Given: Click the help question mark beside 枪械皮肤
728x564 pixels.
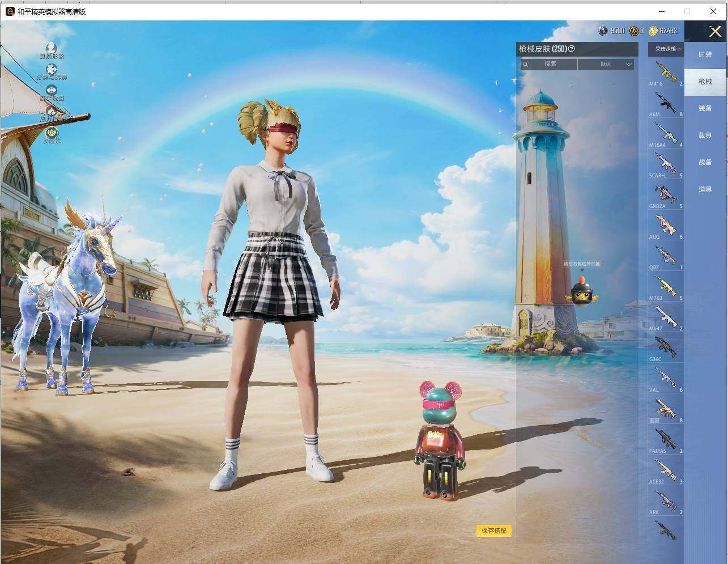Looking at the screenshot, I should click(x=572, y=49).
